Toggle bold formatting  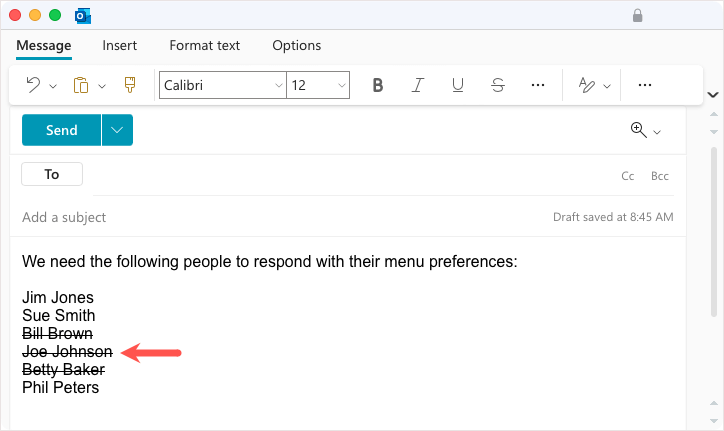coord(378,86)
